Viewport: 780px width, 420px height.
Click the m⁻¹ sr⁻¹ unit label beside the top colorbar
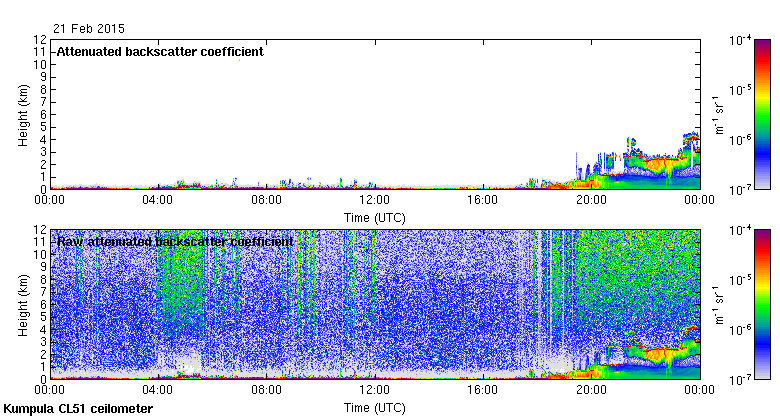[719, 114]
